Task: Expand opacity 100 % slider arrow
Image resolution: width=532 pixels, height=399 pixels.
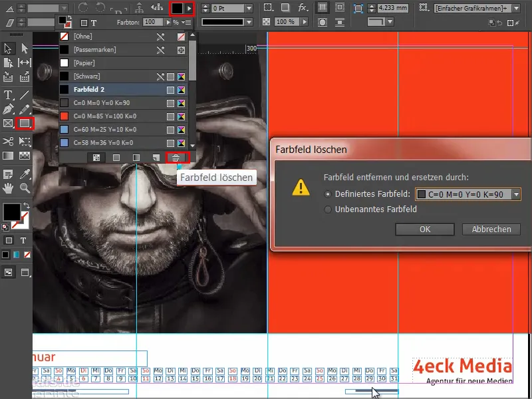Action: (x=305, y=22)
